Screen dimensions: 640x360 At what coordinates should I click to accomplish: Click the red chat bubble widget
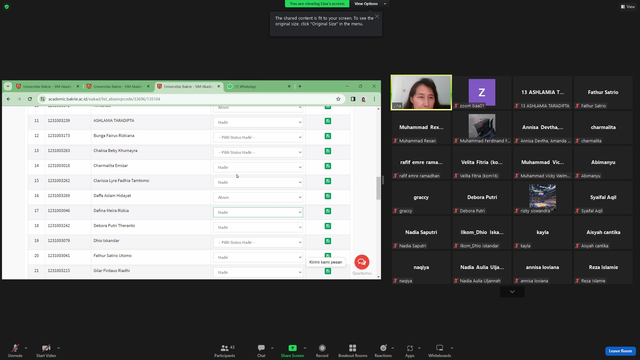point(362,262)
